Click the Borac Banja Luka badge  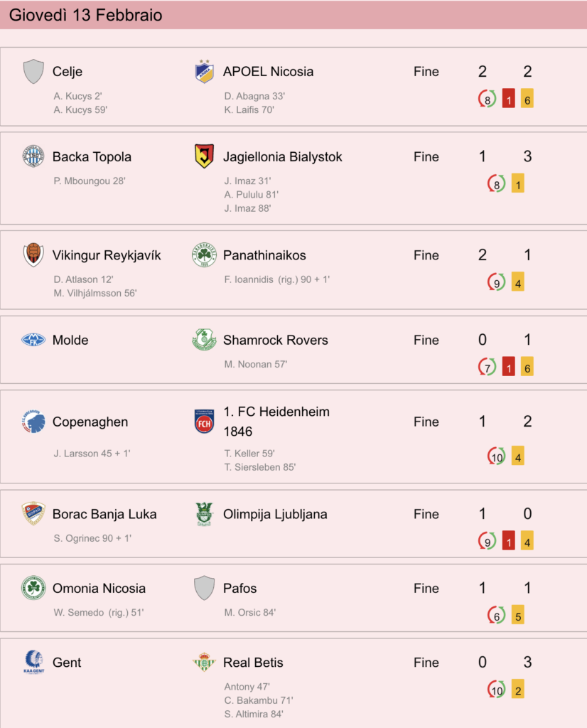33,514
